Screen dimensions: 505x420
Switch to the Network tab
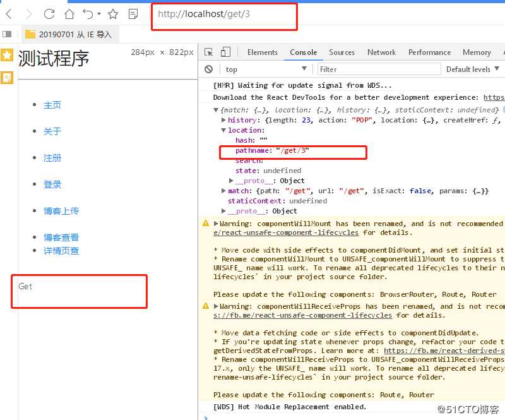click(381, 52)
